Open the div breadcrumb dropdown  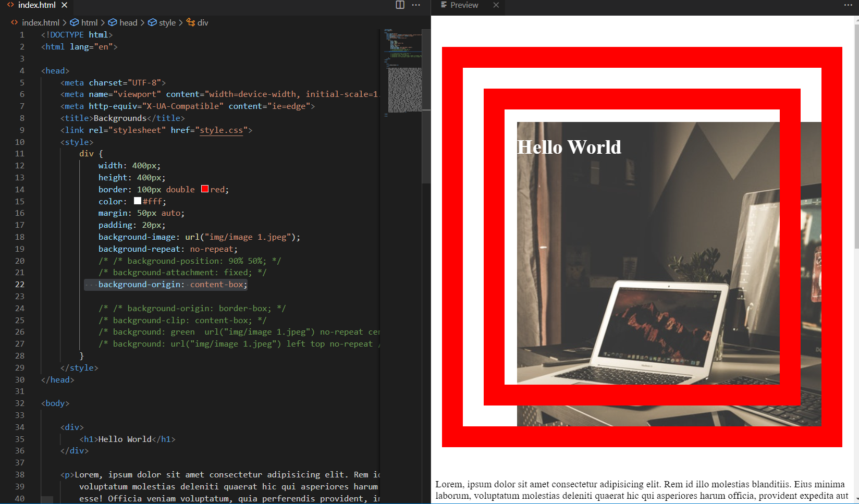[x=202, y=22]
